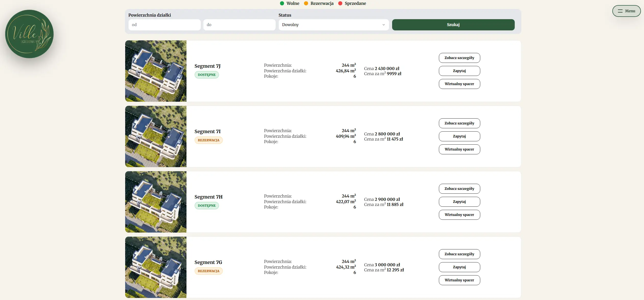This screenshot has height=300, width=644.
Task: Click the Ville Ogrodowa round logo
Action: tap(29, 34)
